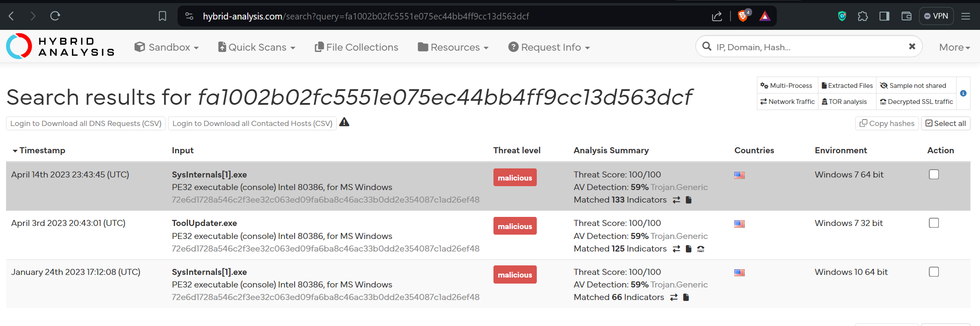Open the browser extensions puzzle icon
The width and height of the screenshot is (980, 326).
click(x=863, y=16)
